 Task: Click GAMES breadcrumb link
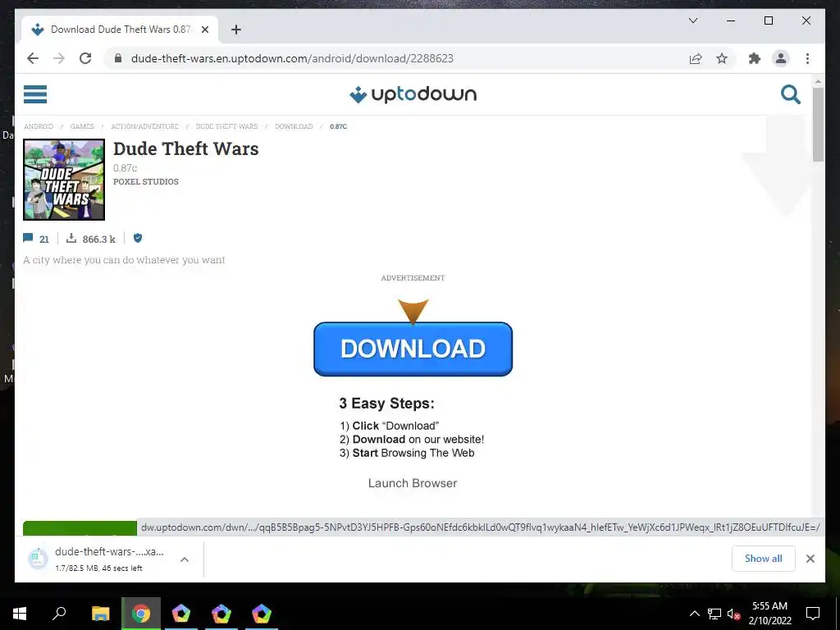[x=82, y=126]
